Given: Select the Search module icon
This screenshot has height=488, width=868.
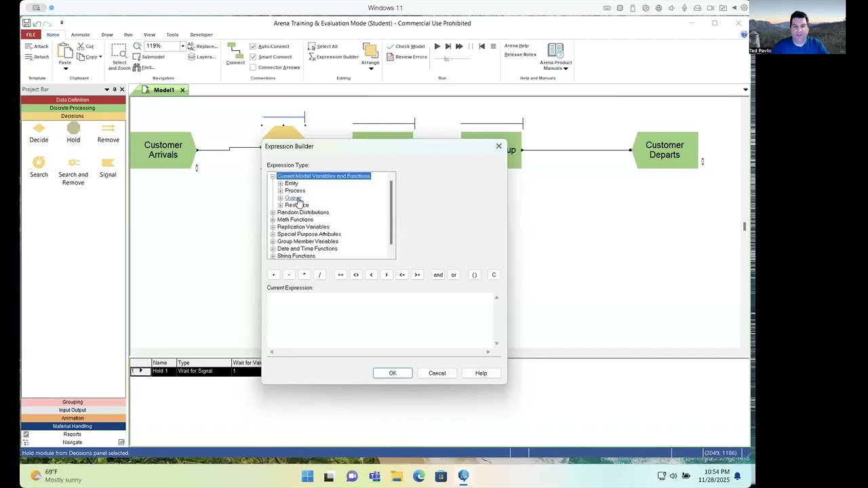Looking at the screenshot, I should [39, 162].
